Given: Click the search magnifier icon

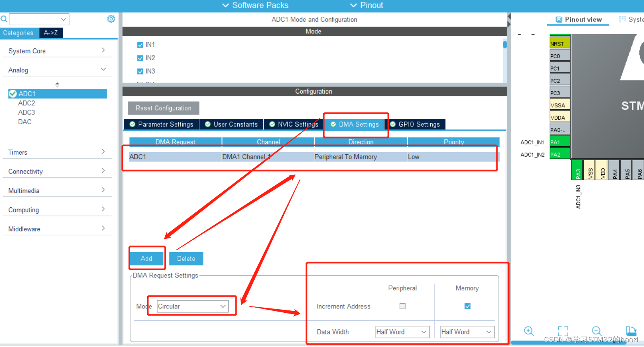Looking at the screenshot, I should pyautogui.click(x=4, y=19).
